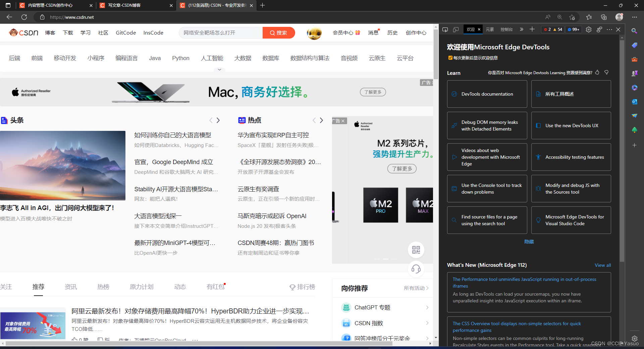Viewport: 644px width, 349px height.
Task: Open DevTools documentation card
Action: 487,94
